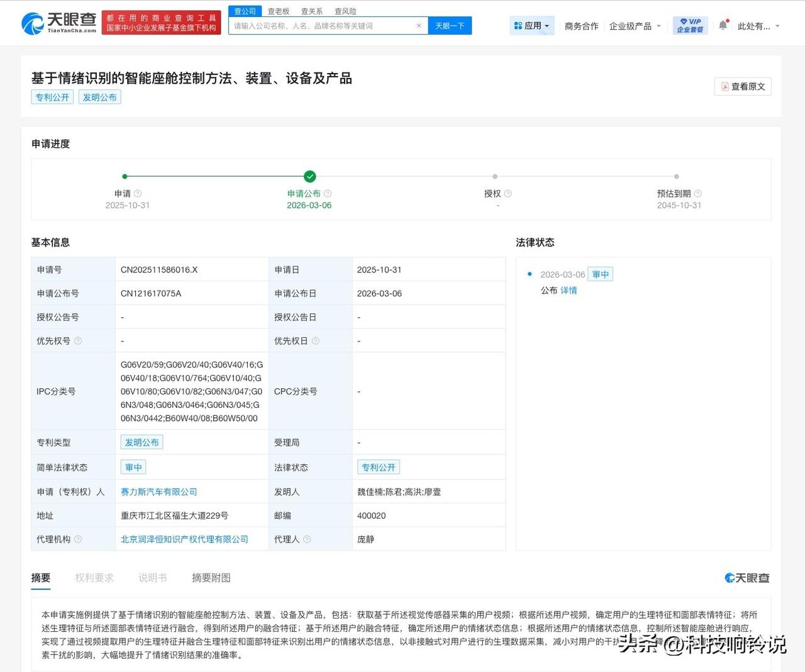
Task: Select the 查风险 tab in search bar
Action: click(x=345, y=11)
